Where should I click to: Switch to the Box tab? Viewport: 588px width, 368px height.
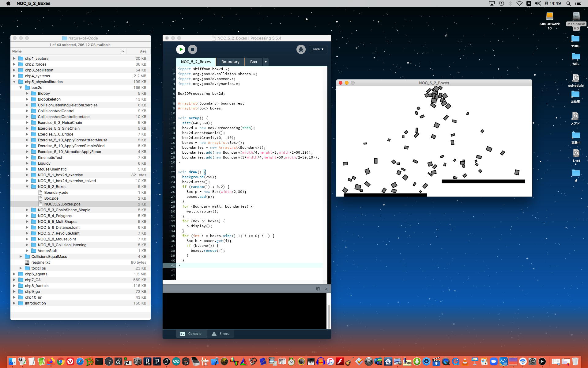(253, 62)
